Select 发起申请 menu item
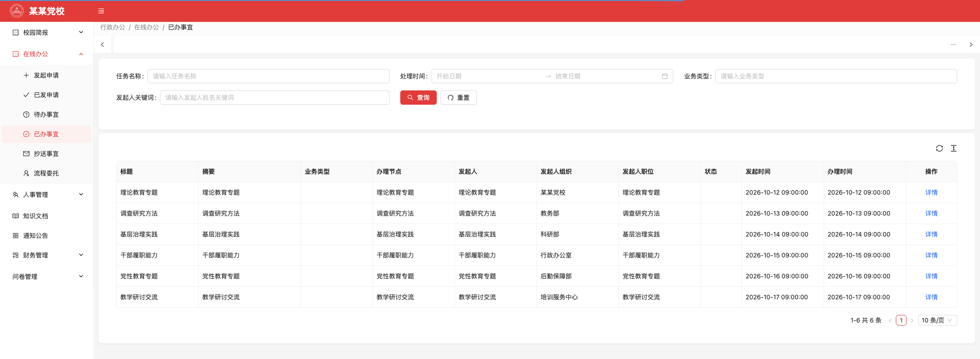 (x=47, y=75)
